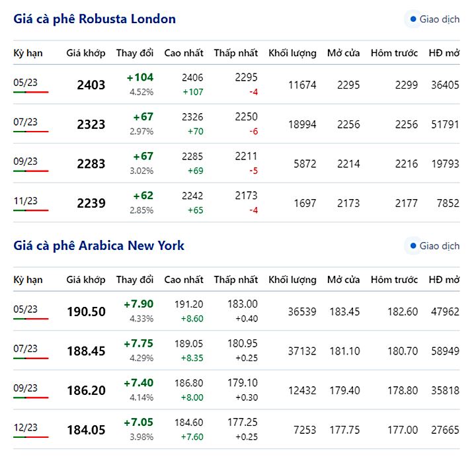Click the Arabica New York "Giao dịch" status badge
Viewport: 476px width, 459px height.
(432, 246)
